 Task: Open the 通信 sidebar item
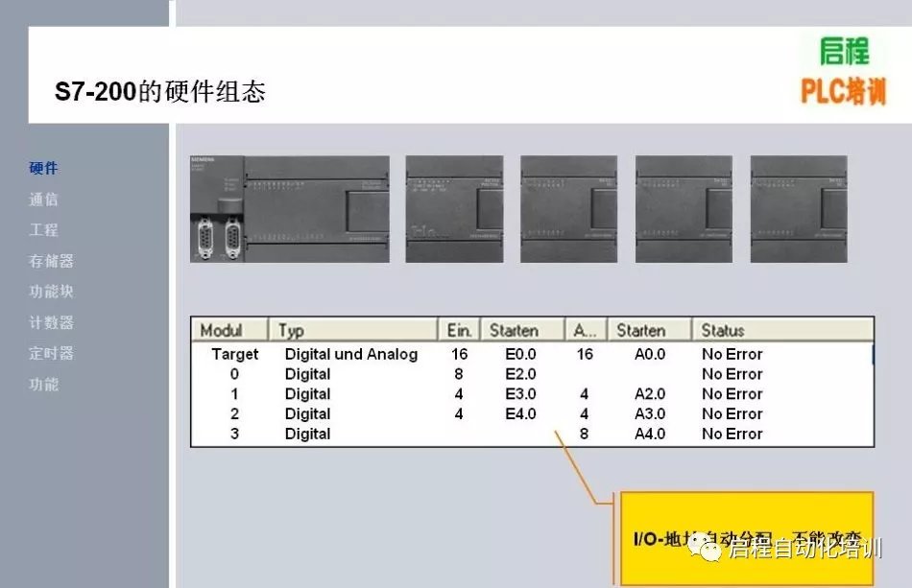43,200
